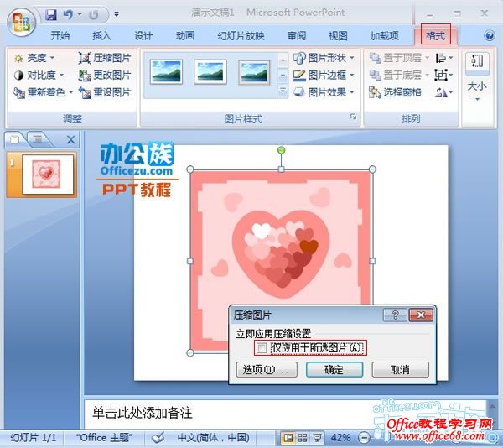The image size is (503, 448).
Task: Open the Rotate objects dropdown icon
Action: (x=444, y=93)
